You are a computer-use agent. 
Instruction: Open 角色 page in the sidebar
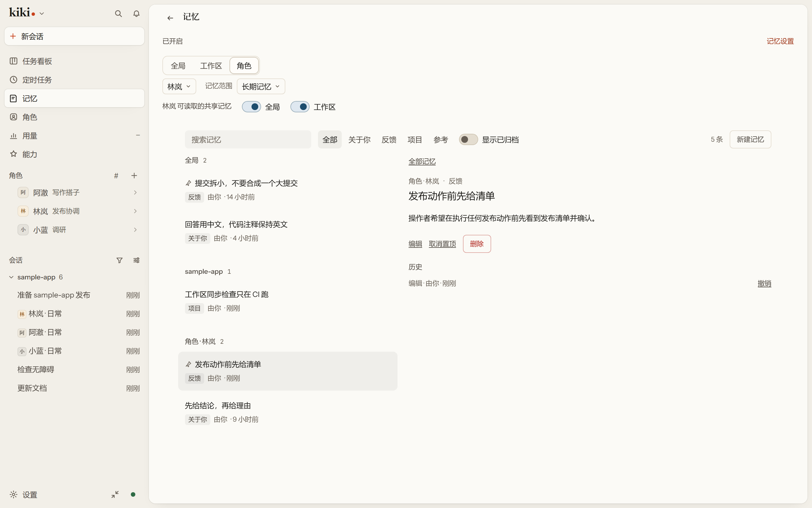[x=74, y=117]
